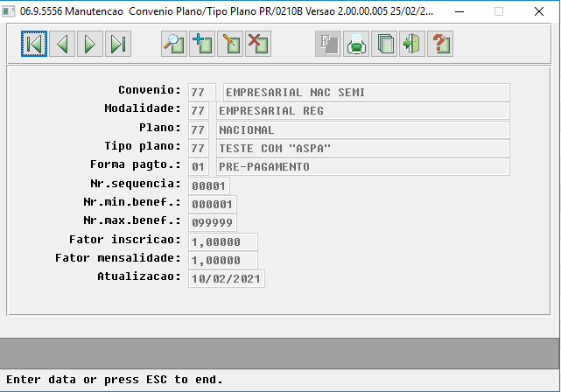
Task: Go to the previous record
Action: tap(62, 44)
